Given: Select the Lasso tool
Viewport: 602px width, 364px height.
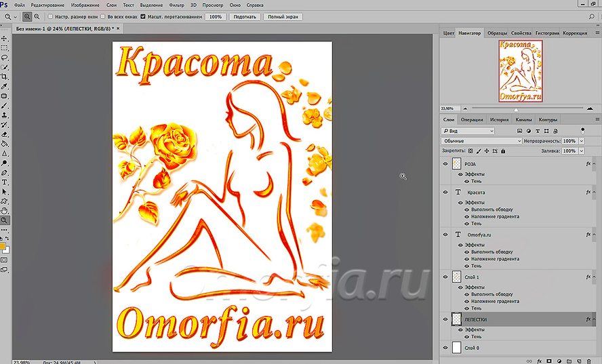Looking at the screenshot, I should 4,58.
